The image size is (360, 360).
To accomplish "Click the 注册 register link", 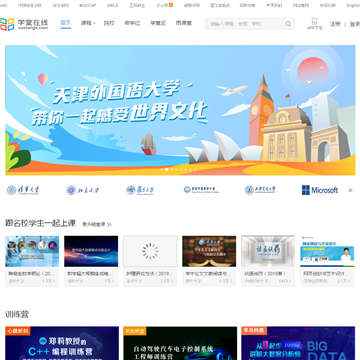I will coord(335,24).
